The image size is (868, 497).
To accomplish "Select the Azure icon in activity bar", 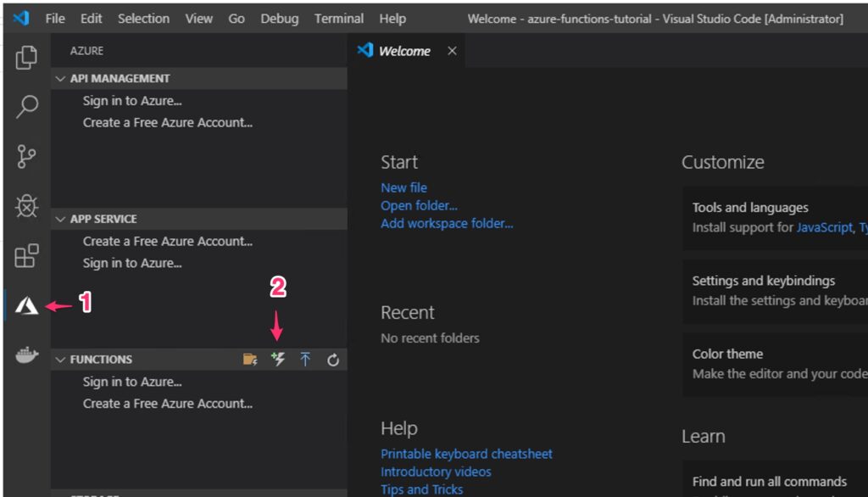I will [x=26, y=305].
